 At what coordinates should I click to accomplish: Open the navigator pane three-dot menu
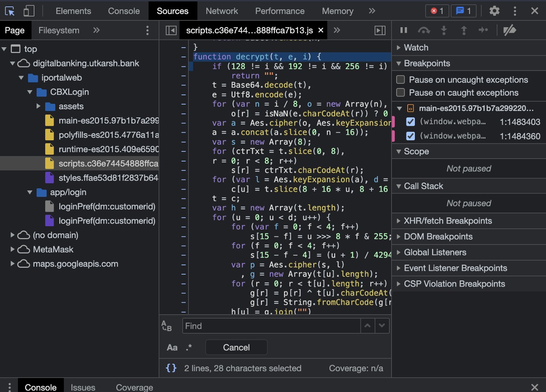[x=148, y=30]
